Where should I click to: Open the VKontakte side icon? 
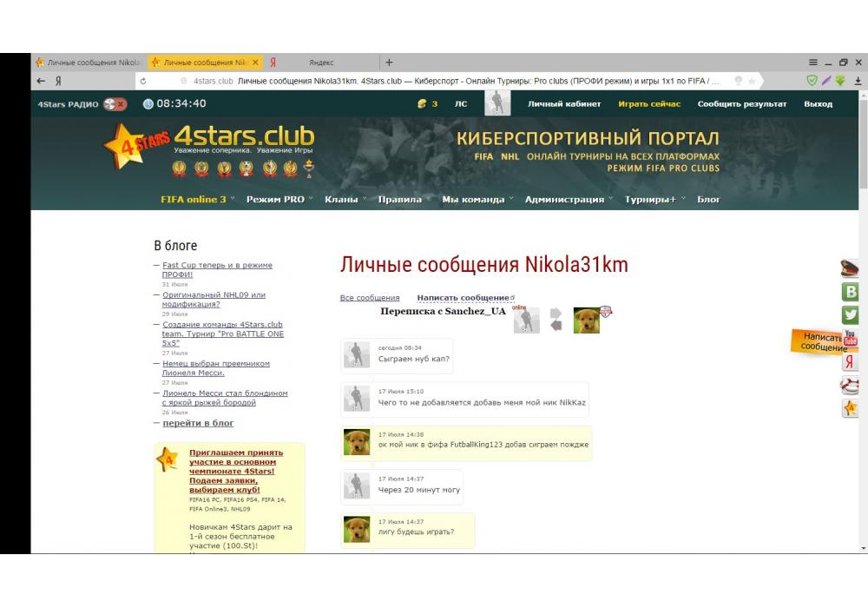pos(850,292)
